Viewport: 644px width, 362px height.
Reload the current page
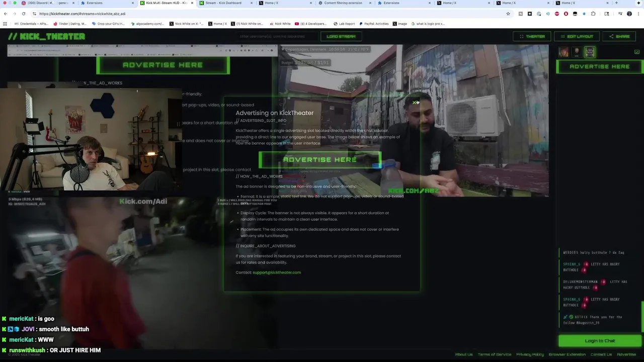[23, 14]
